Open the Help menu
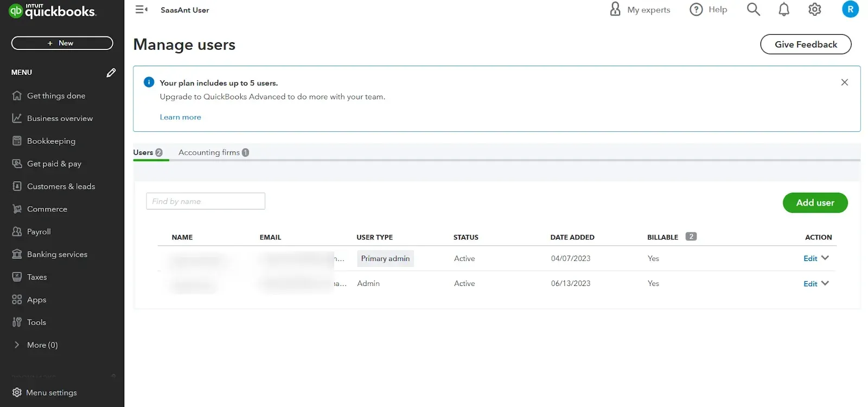The width and height of the screenshot is (868, 407). tap(708, 9)
